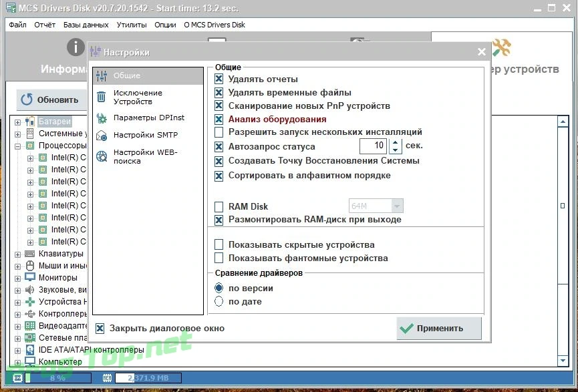
Task: Click the Settings dialog title icon
Action: point(96,51)
